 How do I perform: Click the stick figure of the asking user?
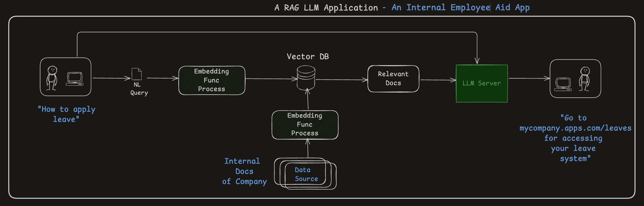tap(52, 78)
